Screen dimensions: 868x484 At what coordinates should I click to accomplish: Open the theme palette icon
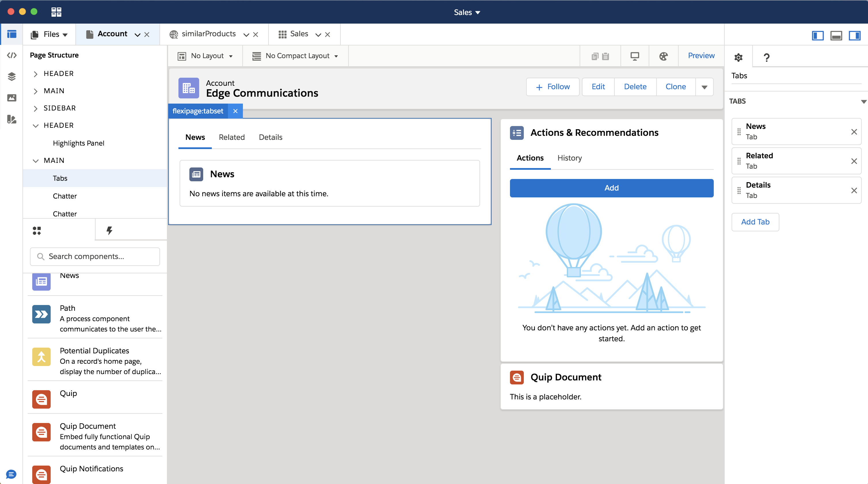[663, 56]
